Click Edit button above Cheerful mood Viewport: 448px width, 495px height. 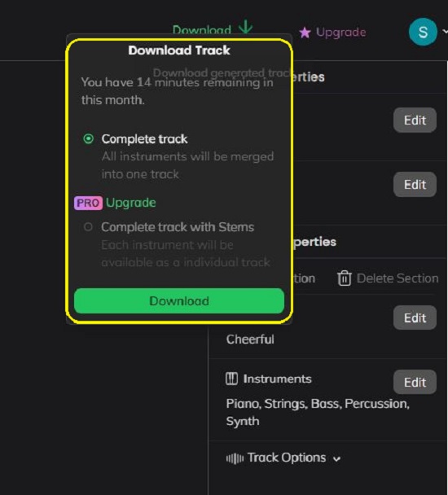pos(415,318)
